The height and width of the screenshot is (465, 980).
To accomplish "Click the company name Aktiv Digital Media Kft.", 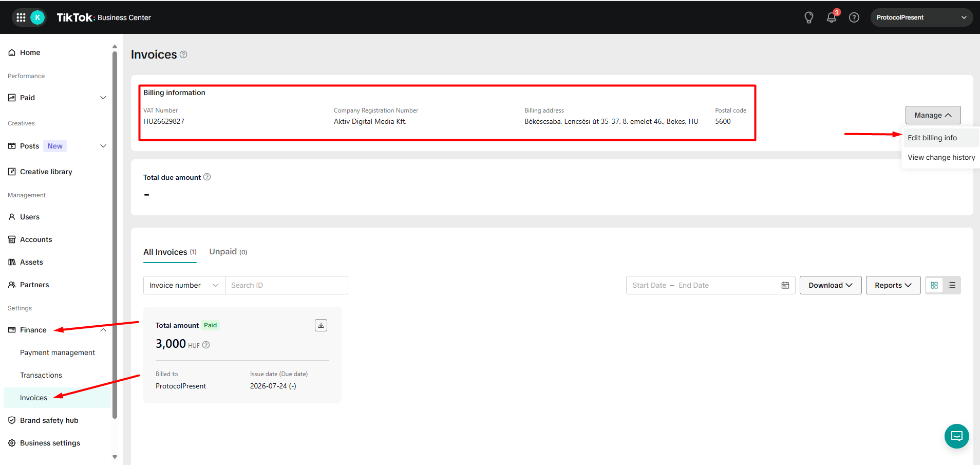I will [370, 121].
